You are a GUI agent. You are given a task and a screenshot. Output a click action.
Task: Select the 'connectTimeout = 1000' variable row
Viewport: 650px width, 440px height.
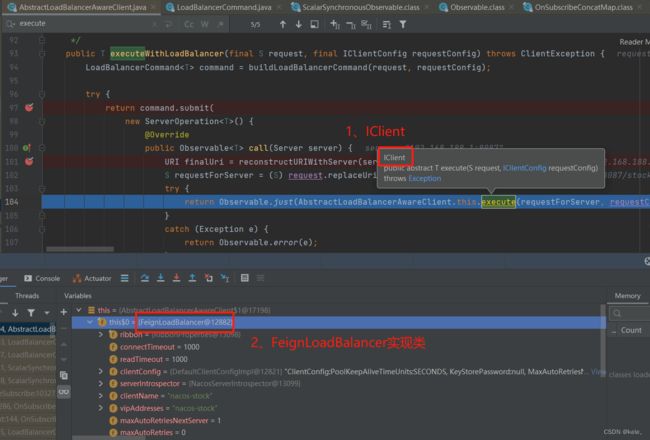click(x=338, y=347)
